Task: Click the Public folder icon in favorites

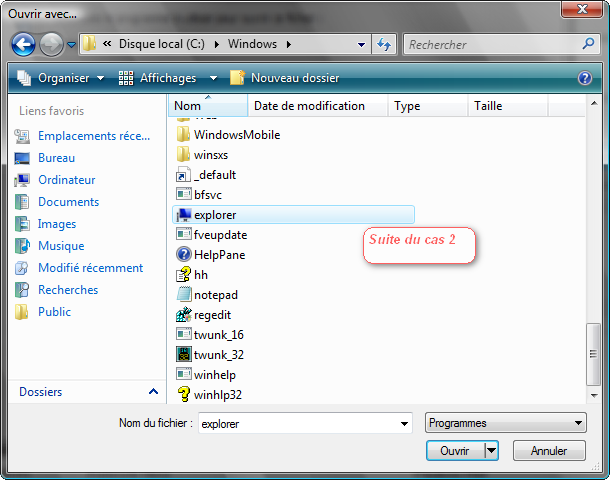Action: pos(21,312)
